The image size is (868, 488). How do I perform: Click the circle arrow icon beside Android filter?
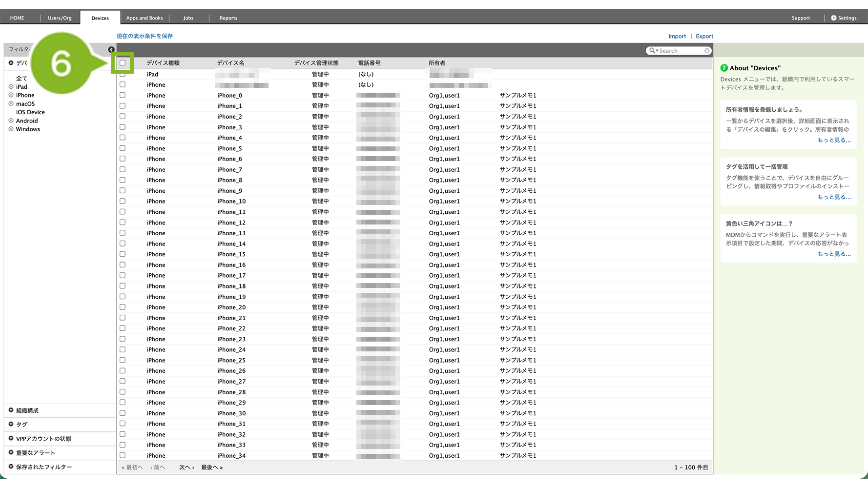11,121
